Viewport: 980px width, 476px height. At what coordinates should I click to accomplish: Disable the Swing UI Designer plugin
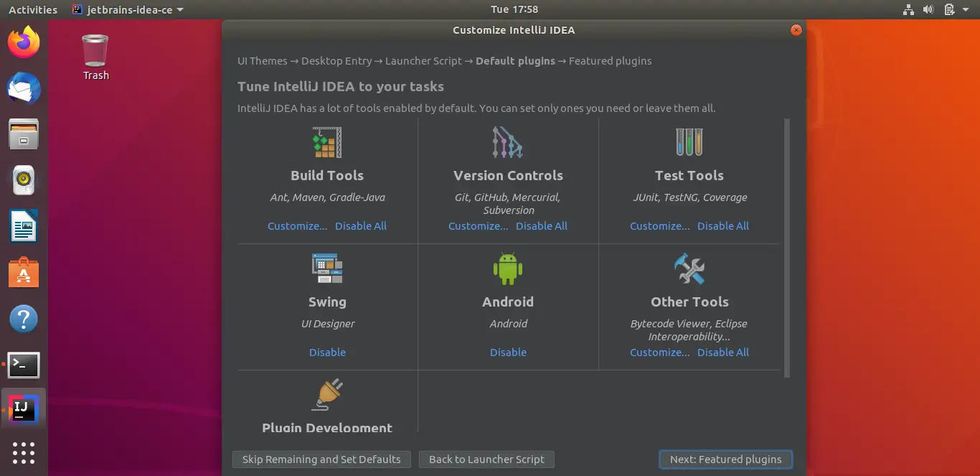tap(327, 352)
